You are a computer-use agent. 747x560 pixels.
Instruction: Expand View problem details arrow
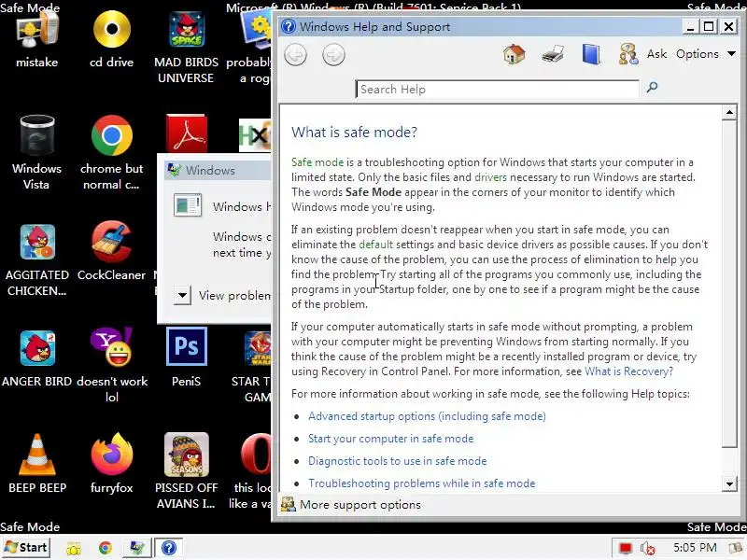(x=182, y=296)
